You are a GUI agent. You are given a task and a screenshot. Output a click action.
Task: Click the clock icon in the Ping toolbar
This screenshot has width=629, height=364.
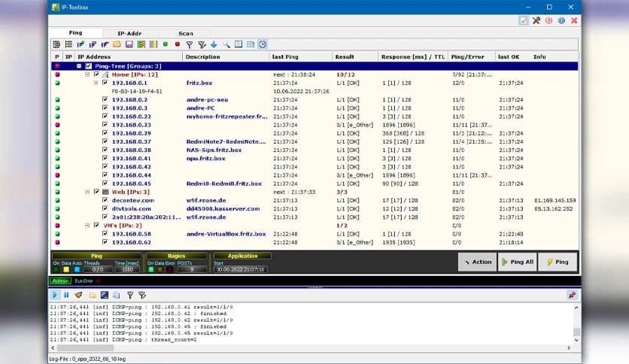(263, 44)
